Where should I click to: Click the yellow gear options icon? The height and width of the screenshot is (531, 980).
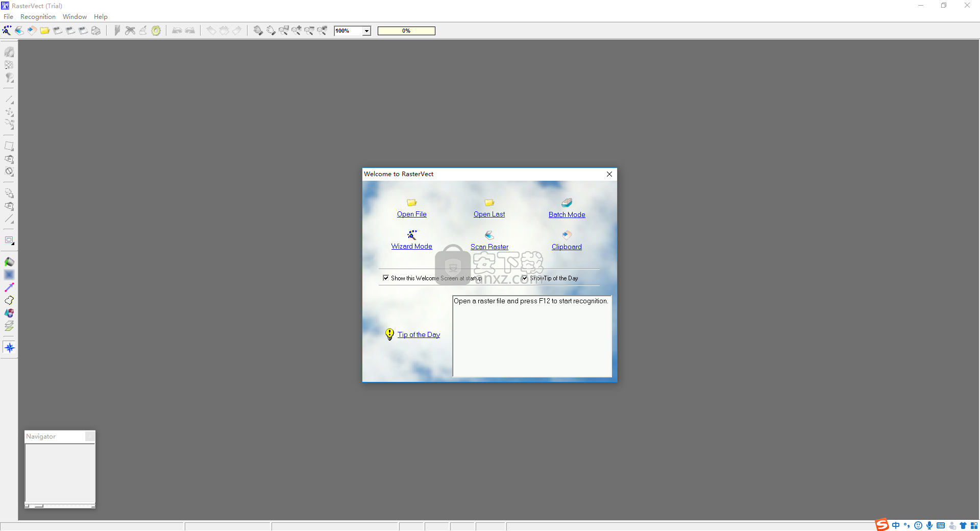156,31
